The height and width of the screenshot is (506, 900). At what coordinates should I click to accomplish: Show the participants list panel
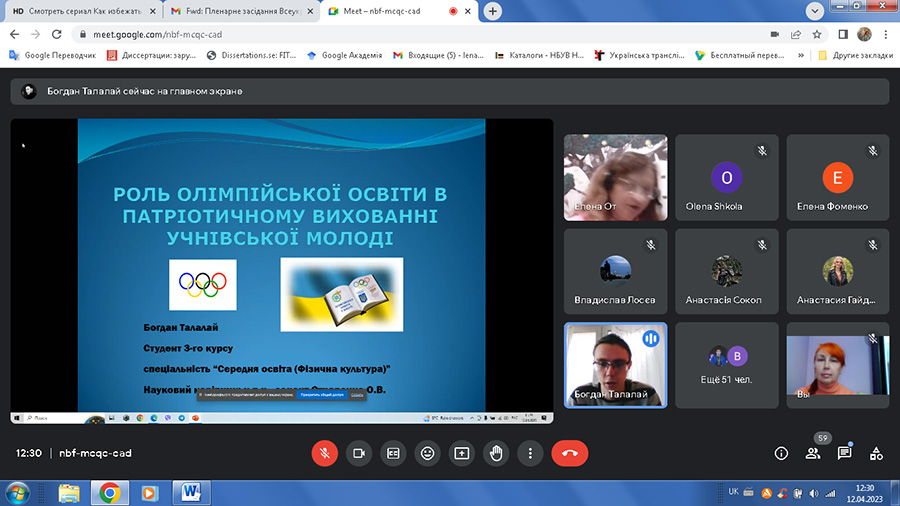[x=813, y=453]
